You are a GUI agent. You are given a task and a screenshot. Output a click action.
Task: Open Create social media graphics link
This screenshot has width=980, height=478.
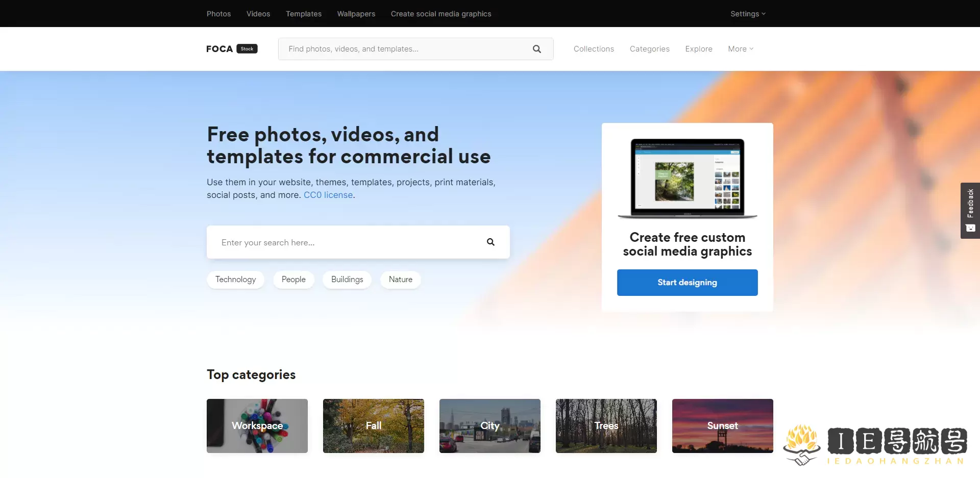441,14
